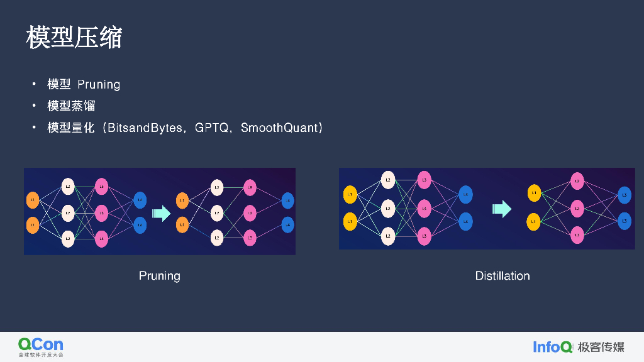Click the cyan arrow in Pruning diagram
This screenshot has width=644, height=362.
click(162, 213)
